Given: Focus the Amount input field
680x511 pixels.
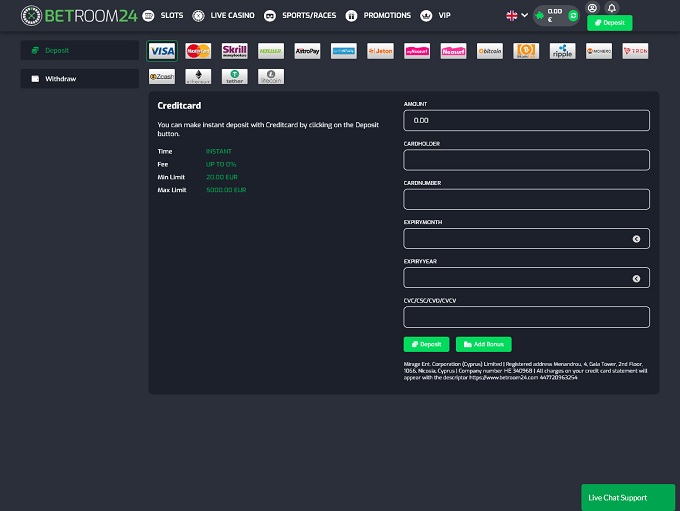Looking at the screenshot, I should tap(526, 120).
